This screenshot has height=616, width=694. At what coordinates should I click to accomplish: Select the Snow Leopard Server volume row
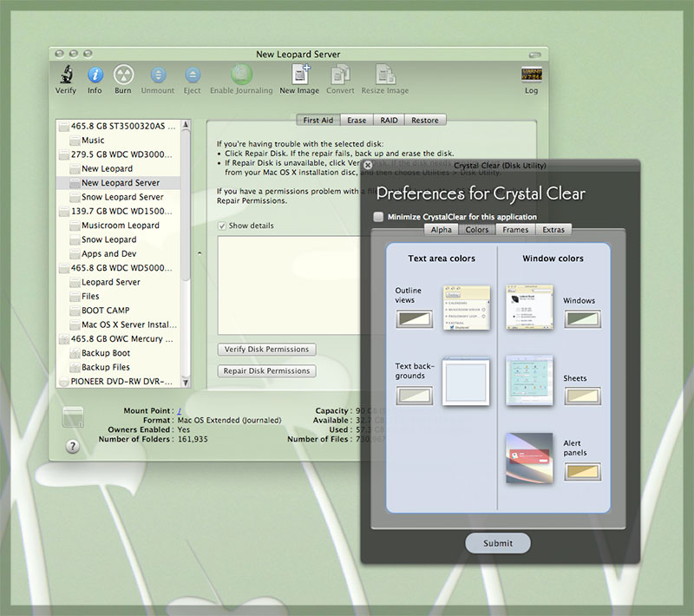click(119, 197)
